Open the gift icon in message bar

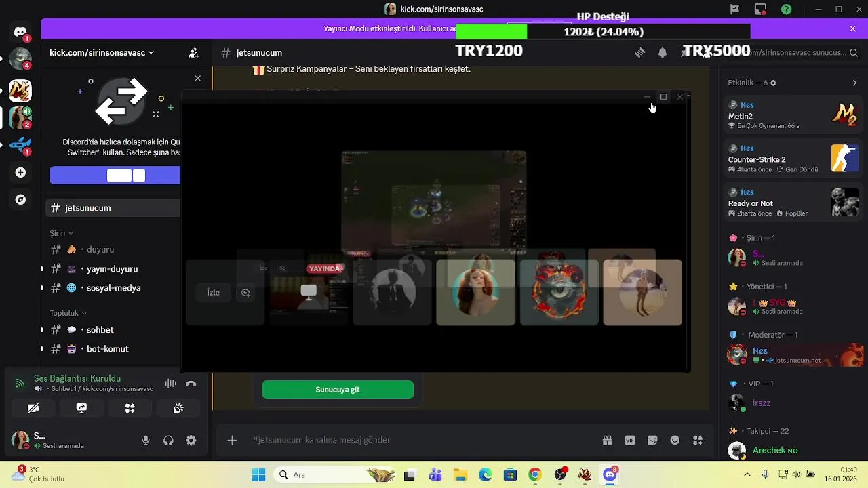(x=607, y=440)
